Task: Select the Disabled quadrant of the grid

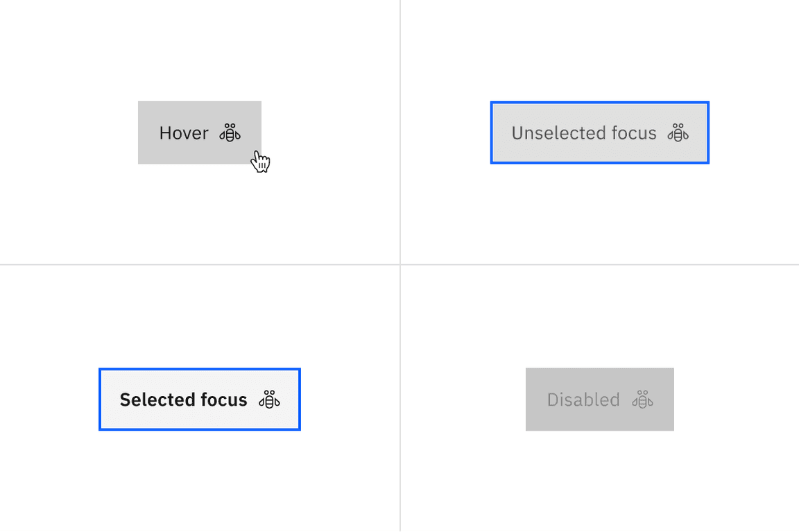Action: coord(599,399)
